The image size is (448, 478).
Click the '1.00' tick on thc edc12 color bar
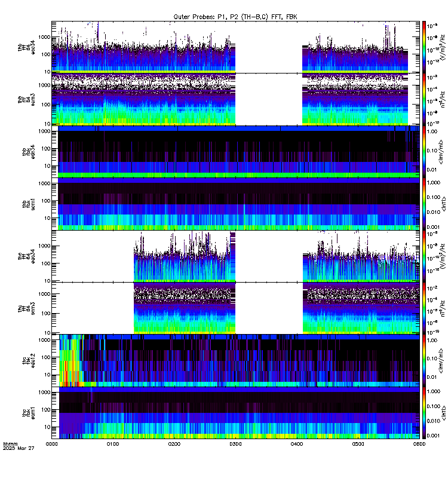(x=432, y=340)
